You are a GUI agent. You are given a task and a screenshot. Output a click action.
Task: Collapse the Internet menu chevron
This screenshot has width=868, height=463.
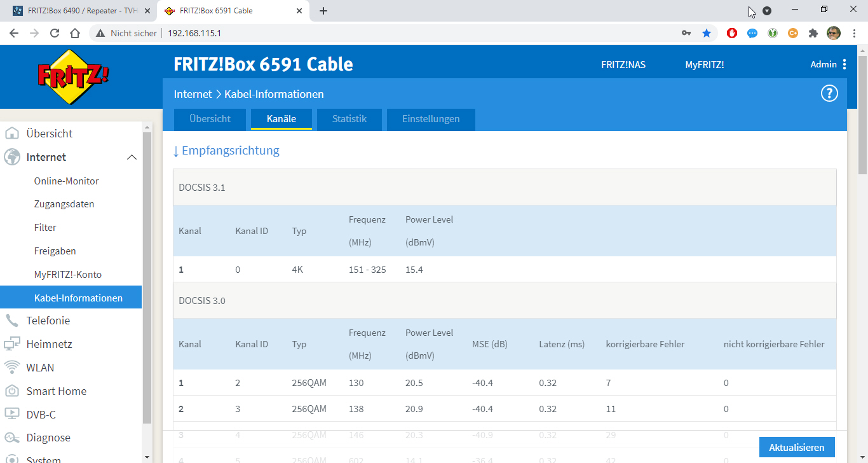click(132, 157)
